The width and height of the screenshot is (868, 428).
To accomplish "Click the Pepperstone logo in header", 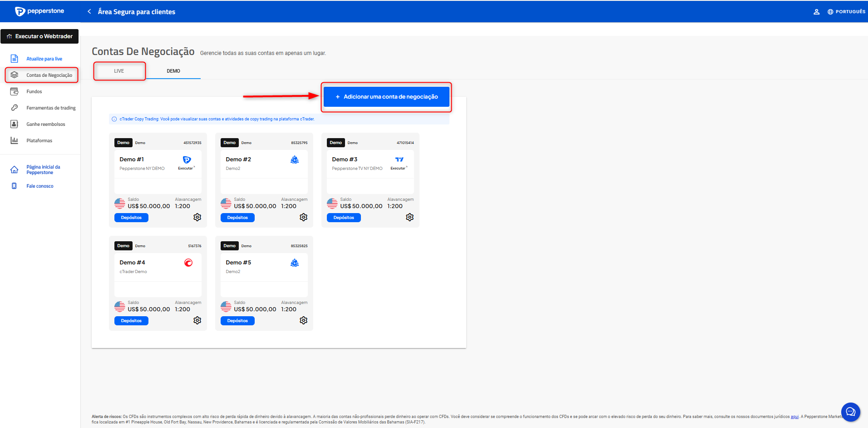I will click(40, 11).
